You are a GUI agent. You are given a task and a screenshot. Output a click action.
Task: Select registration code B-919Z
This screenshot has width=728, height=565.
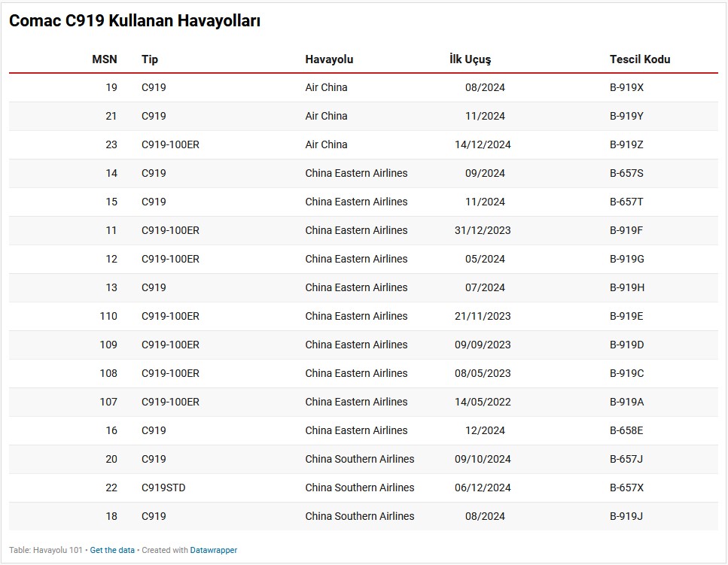pyautogui.click(x=626, y=144)
